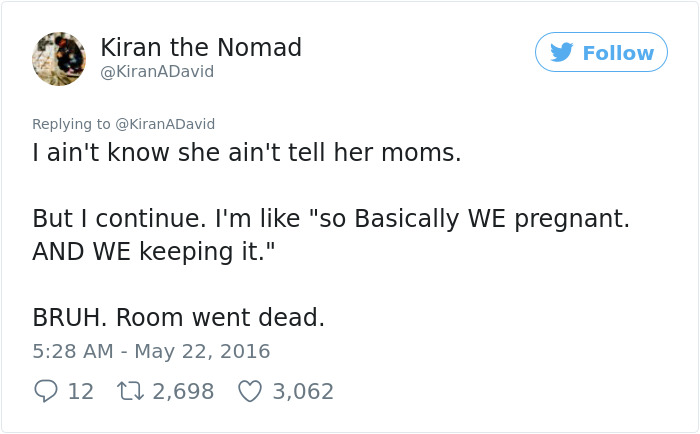Viewport: 700px width, 434px height.
Task: Open the @KiranADavid handle below the name
Action: [x=157, y=72]
